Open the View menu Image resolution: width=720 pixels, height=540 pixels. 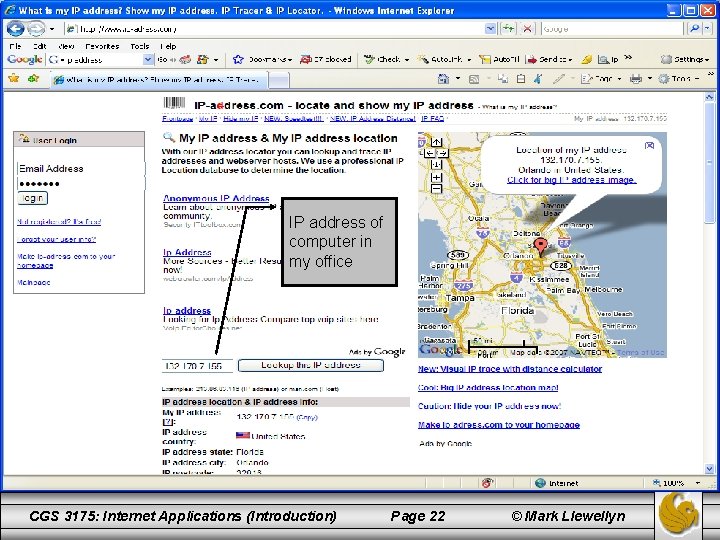tap(66, 46)
